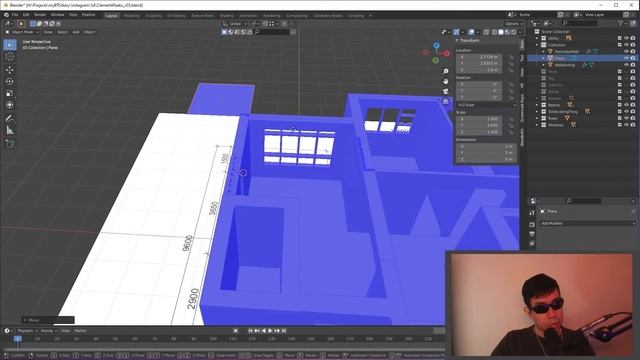
Task: Click the Scale X value field
Action: 479,119
